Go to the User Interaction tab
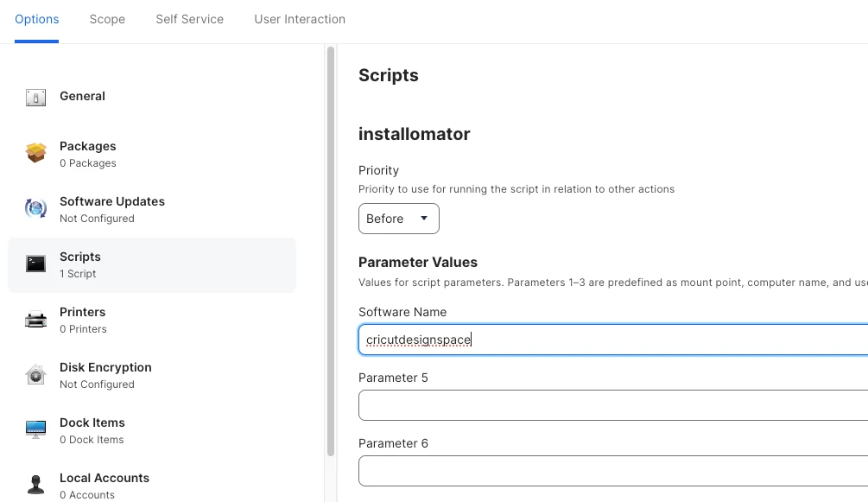Viewport: 868px width, 502px height. 300,19
